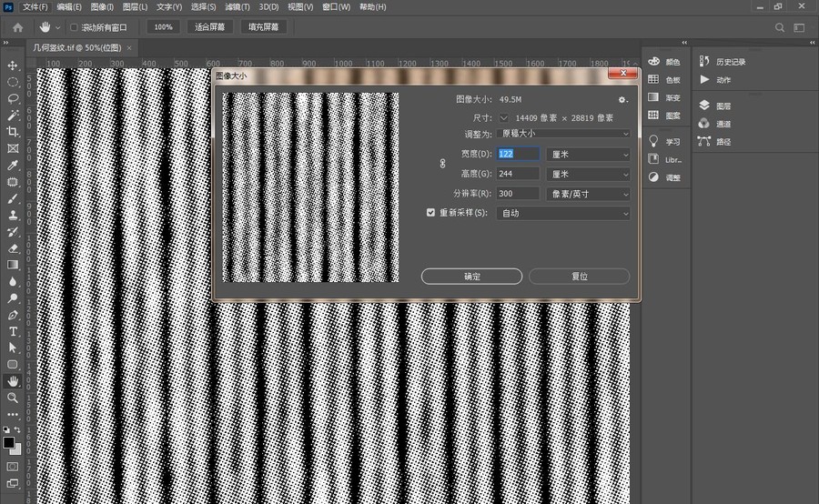Open the 窗口(W) menu
The image size is (819, 504).
(336, 6)
